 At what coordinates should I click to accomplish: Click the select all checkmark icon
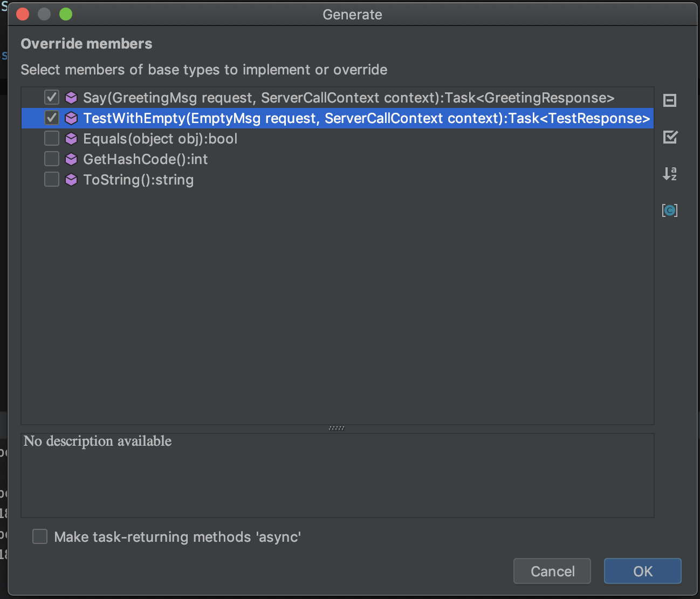[x=670, y=137]
